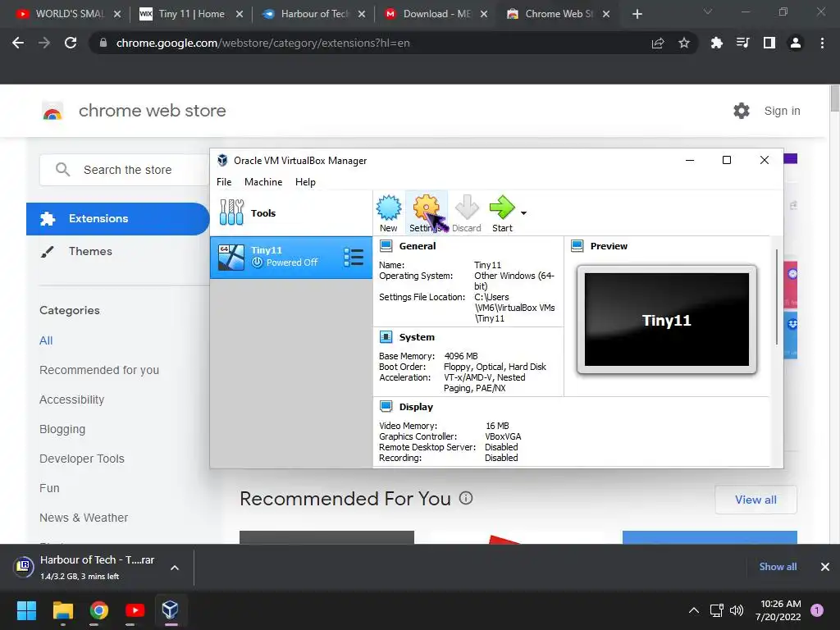The height and width of the screenshot is (630, 840).
Task: Toggle Chrome side panel icon
Action: [769, 43]
